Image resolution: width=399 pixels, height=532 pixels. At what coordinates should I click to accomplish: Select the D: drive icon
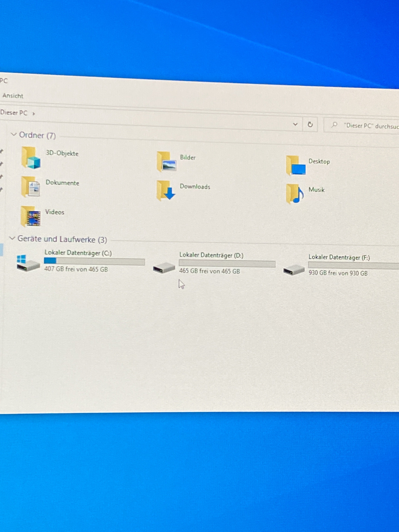(x=164, y=268)
